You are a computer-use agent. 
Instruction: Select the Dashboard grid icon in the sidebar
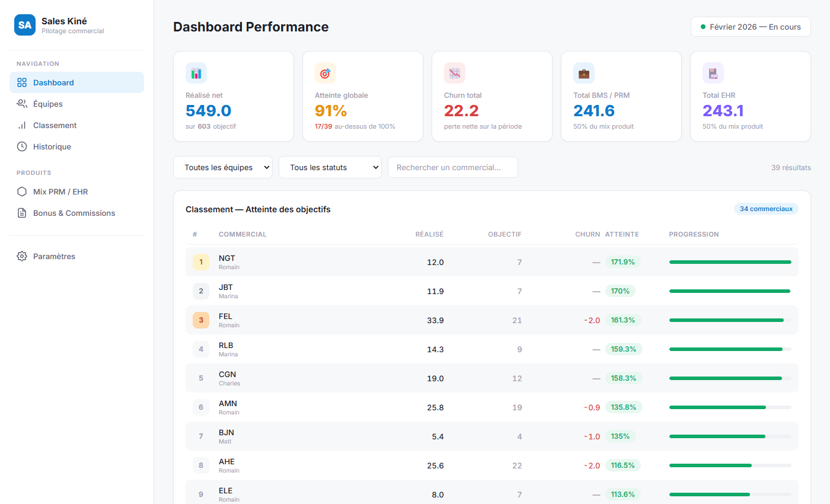point(21,82)
